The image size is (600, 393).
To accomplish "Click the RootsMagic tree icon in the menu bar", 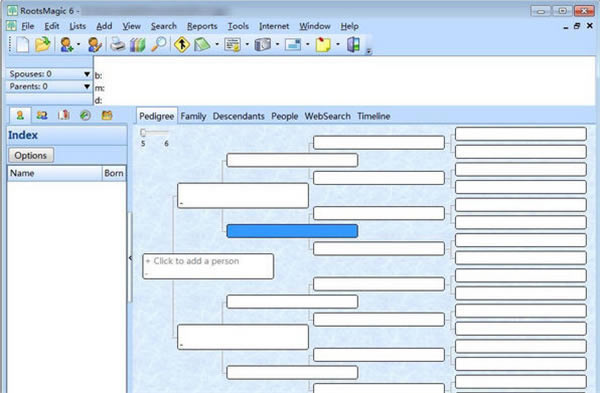I will click(11, 26).
